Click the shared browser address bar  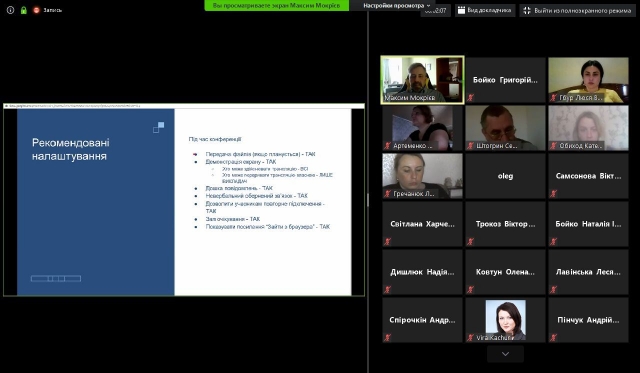click(x=184, y=106)
